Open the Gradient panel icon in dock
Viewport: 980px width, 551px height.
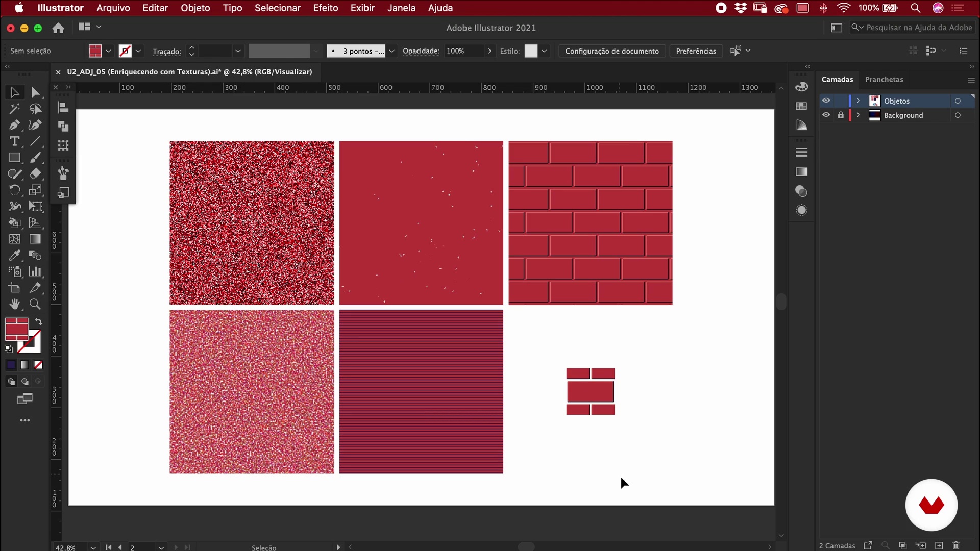(x=801, y=171)
